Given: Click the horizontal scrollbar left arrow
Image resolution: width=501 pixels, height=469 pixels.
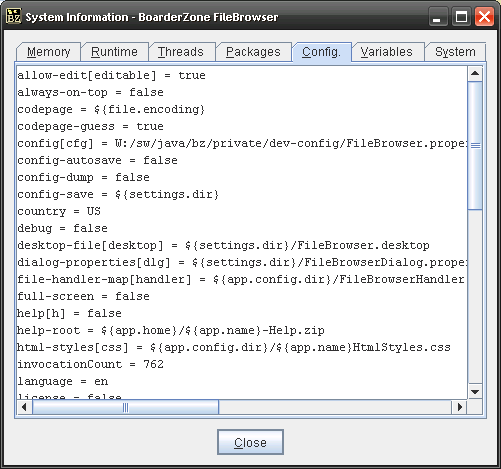Looking at the screenshot, I should coord(24,407).
